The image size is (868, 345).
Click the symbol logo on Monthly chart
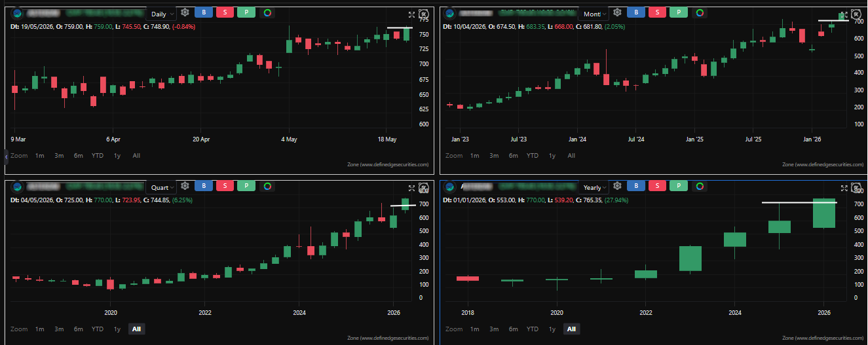click(x=449, y=13)
